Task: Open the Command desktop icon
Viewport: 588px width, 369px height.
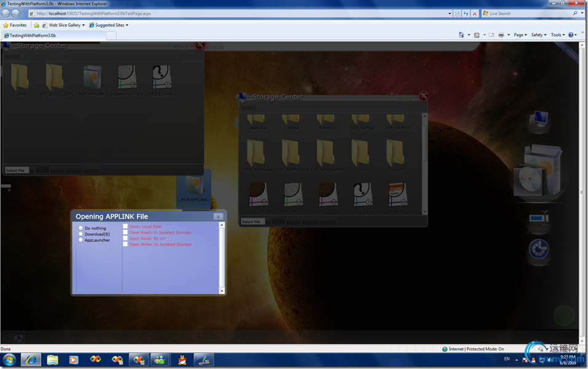Action: (x=539, y=221)
